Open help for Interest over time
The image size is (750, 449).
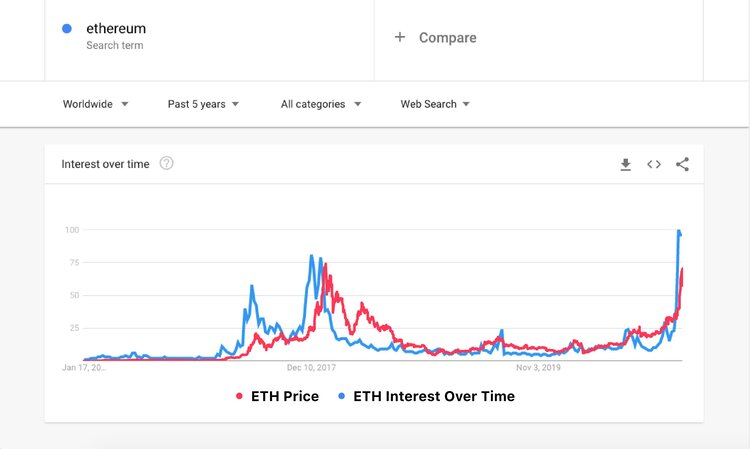pos(167,164)
